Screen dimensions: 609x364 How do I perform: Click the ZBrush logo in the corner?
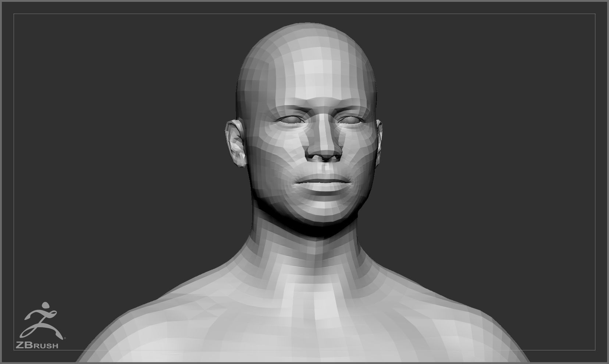coord(41,325)
